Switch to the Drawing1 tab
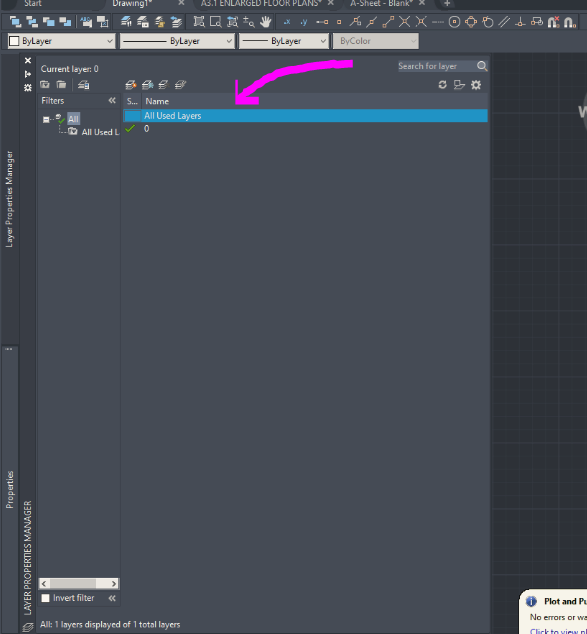587x634 pixels. 132,3
